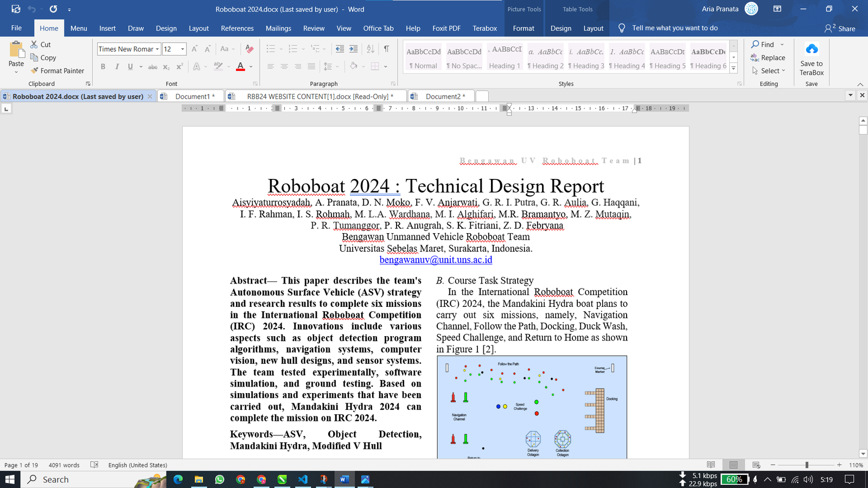Toggle italic text formatting
868x488 pixels.
117,67
